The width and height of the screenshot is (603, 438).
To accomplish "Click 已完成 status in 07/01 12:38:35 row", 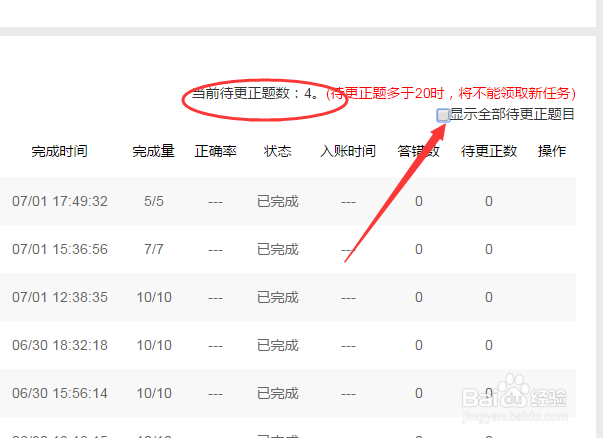I will [x=278, y=297].
